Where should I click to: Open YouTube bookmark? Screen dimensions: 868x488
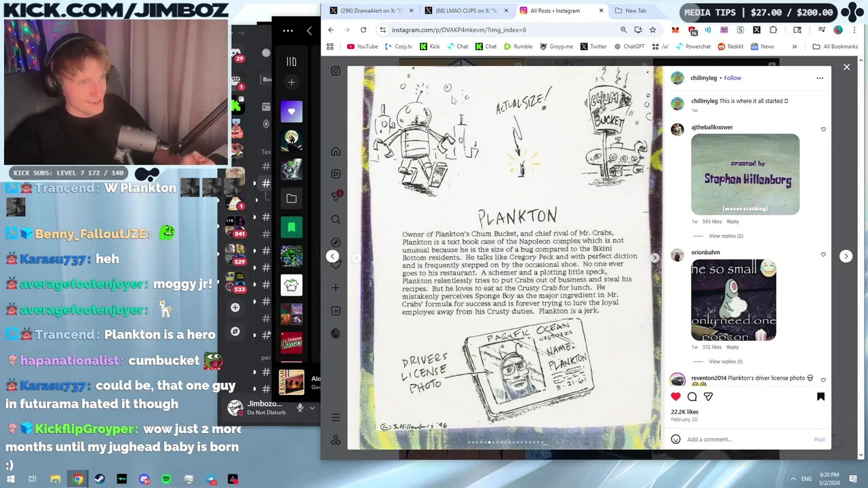coord(362,47)
